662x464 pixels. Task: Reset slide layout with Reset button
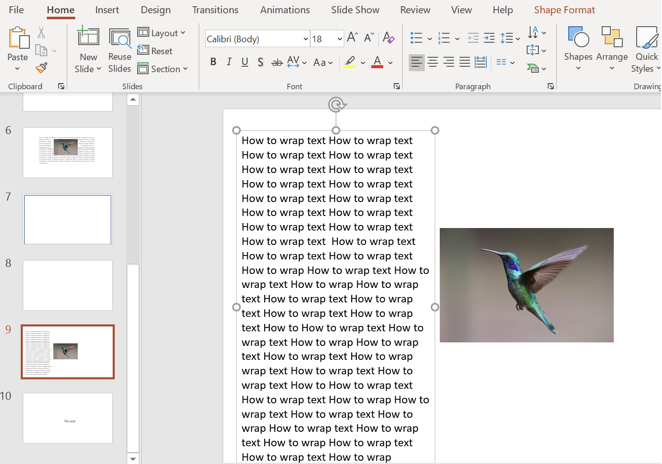click(x=155, y=51)
